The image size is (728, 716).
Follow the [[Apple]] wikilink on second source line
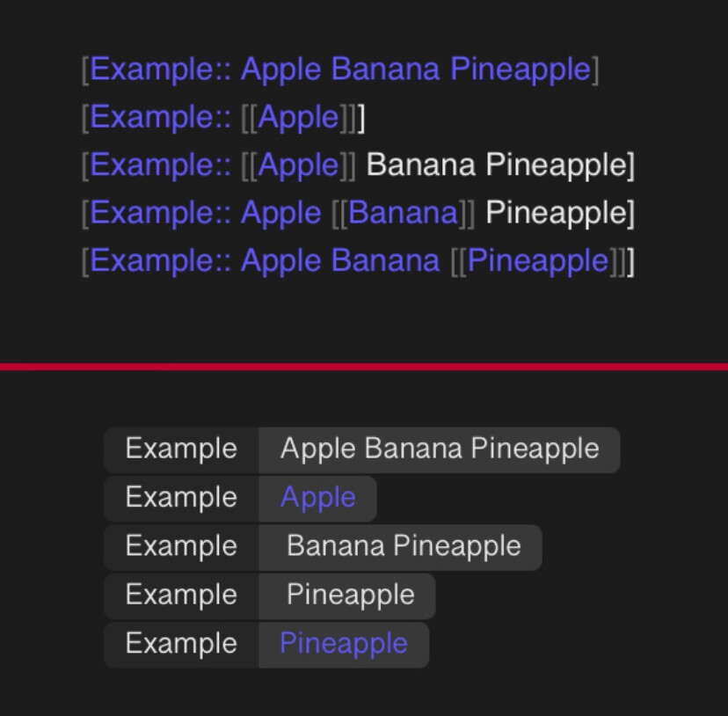point(298,117)
